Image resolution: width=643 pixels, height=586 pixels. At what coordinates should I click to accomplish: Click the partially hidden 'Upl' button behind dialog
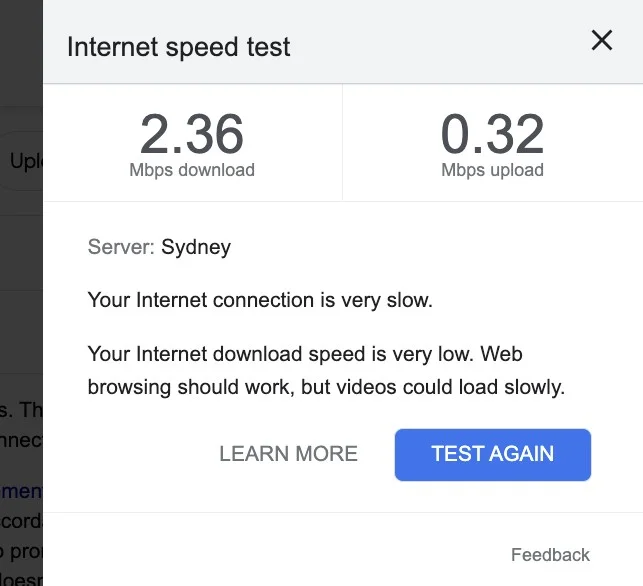coord(24,161)
